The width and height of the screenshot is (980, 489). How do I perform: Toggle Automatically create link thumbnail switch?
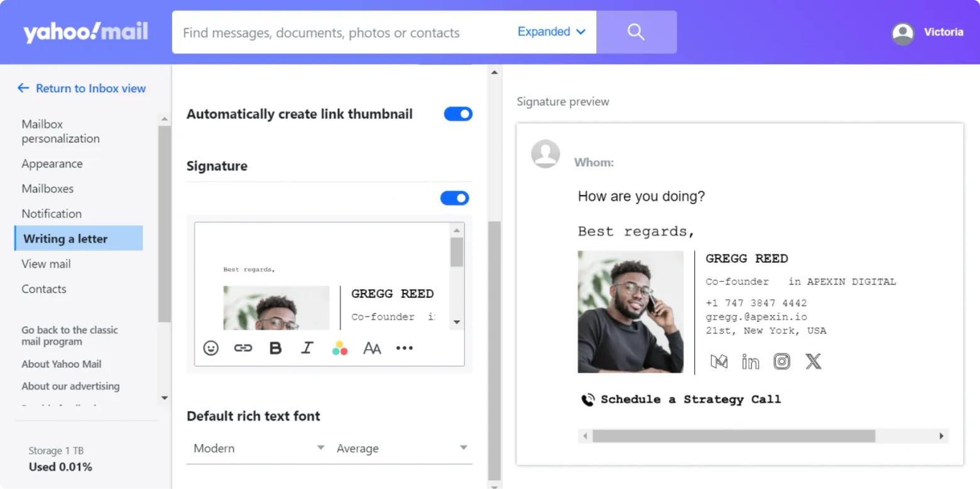point(458,114)
